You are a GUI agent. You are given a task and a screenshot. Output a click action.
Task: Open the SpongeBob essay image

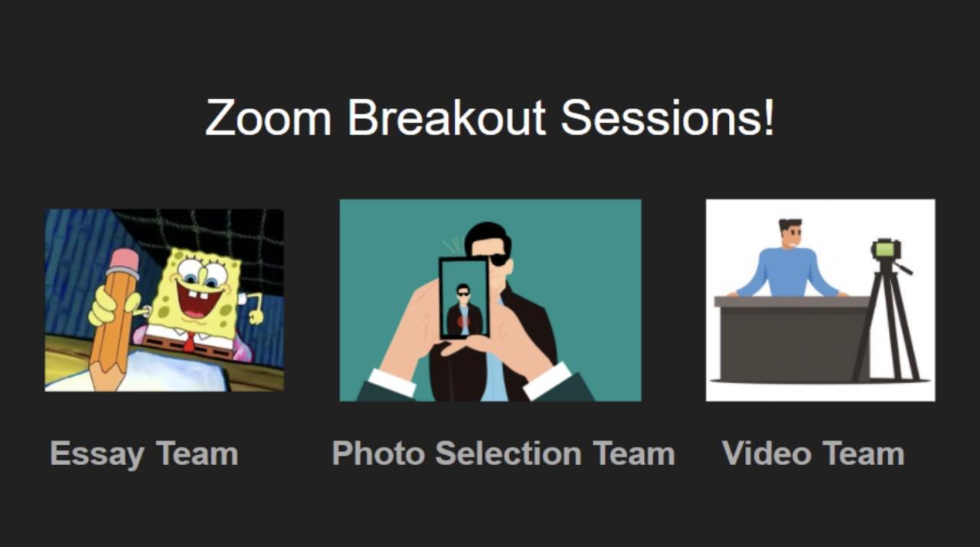164,300
